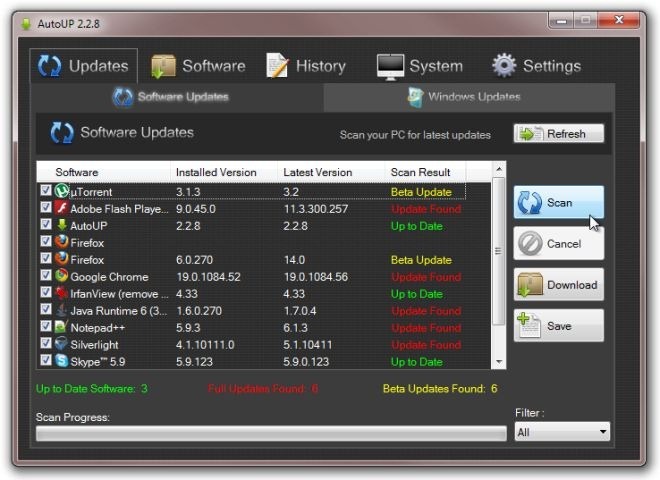Click the AutoUP title bar app icon

pyautogui.click(x=26, y=24)
